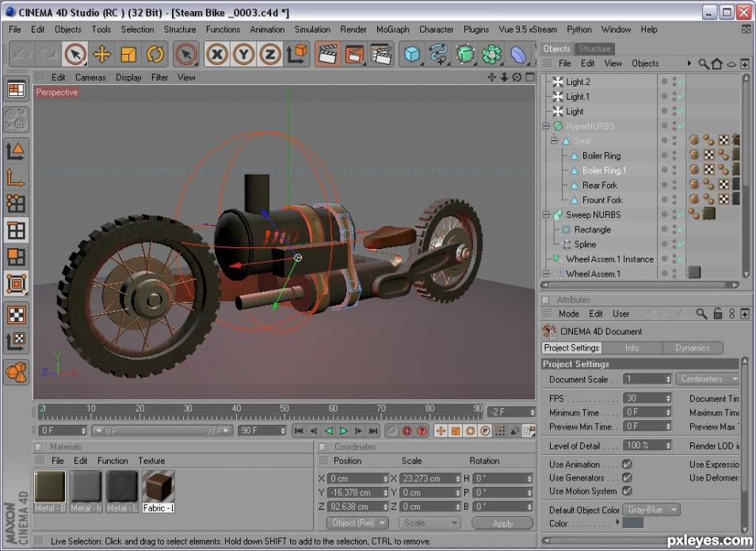This screenshot has width=756, height=551.
Task: Click the Position X input field
Action: (357, 479)
